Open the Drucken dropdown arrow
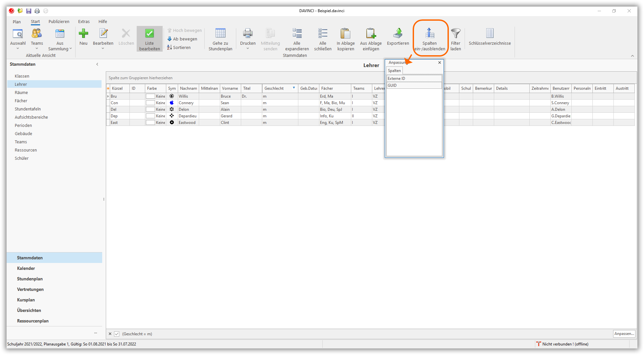This screenshot has width=644, height=355. [248, 49]
